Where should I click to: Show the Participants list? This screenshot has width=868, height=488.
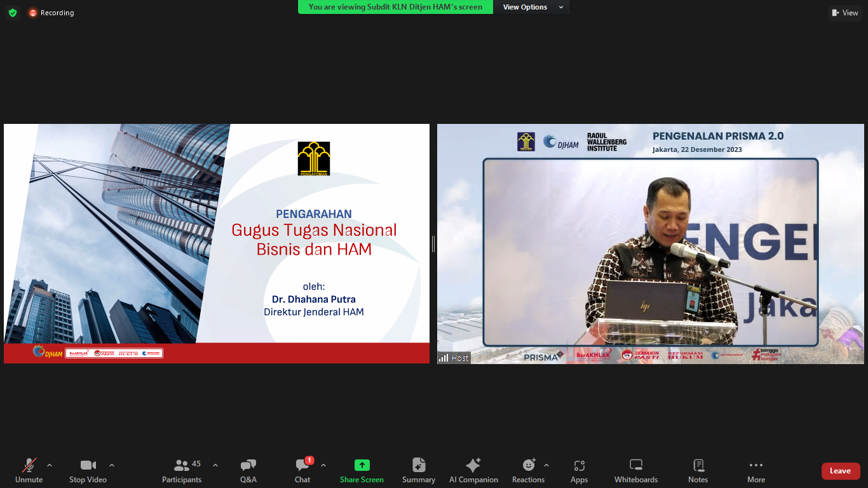coord(181,470)
